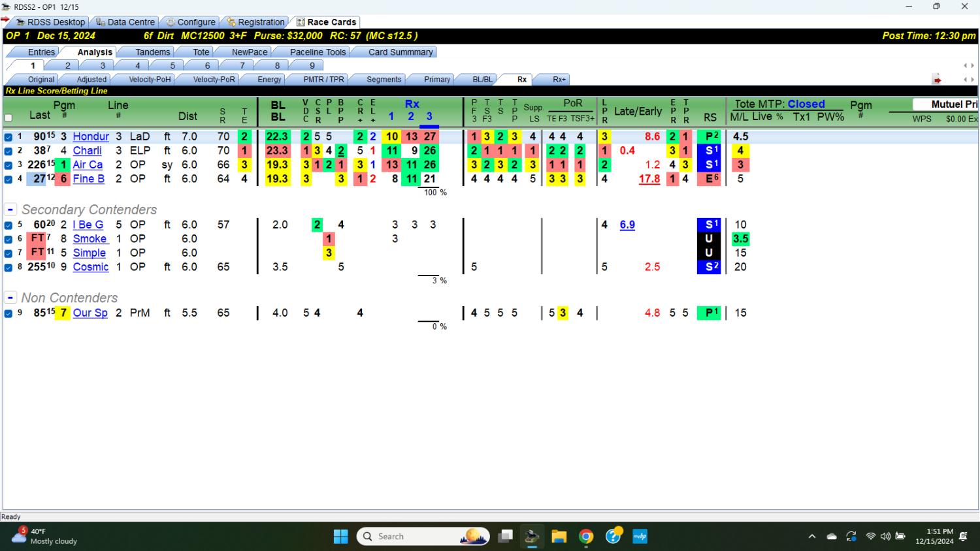Open the volume control in system tray

[885, 537]
